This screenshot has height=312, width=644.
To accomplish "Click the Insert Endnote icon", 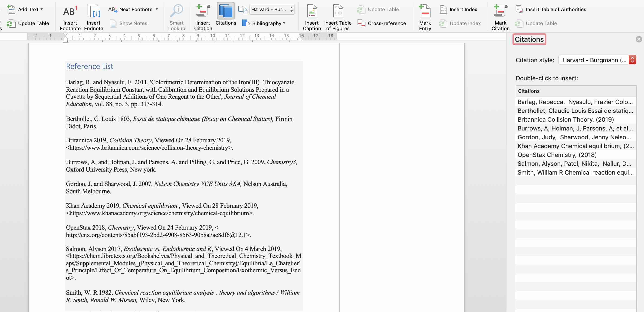I will pyautogui.click(x=93, y=11).
